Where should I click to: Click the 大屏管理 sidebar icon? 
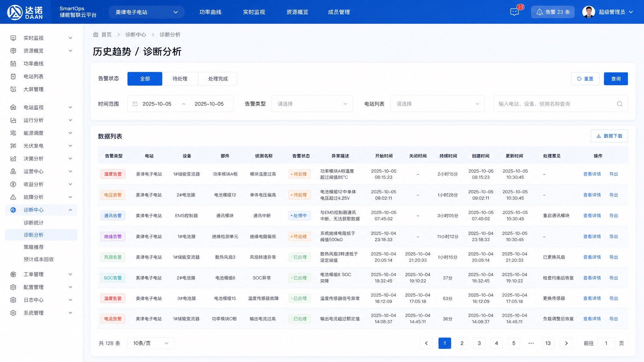[13, 90]
